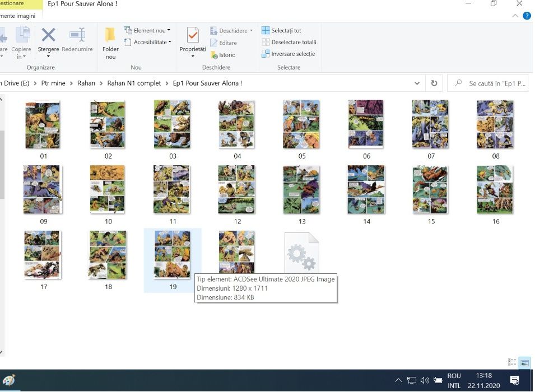Select image thumbnail 17

[x=43, y=255]
